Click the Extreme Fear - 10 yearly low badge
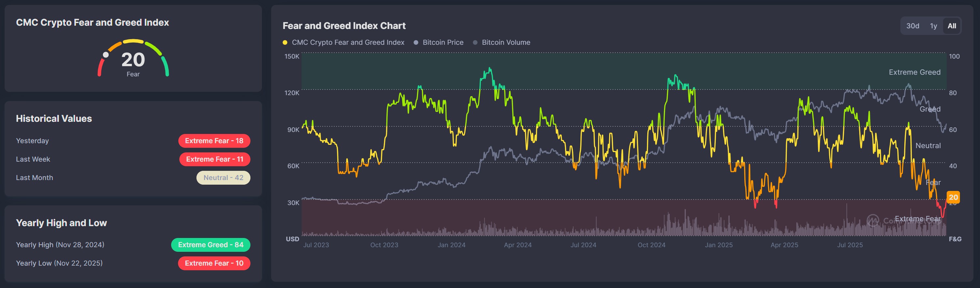980x288 pixels. (x=214, y=263)
